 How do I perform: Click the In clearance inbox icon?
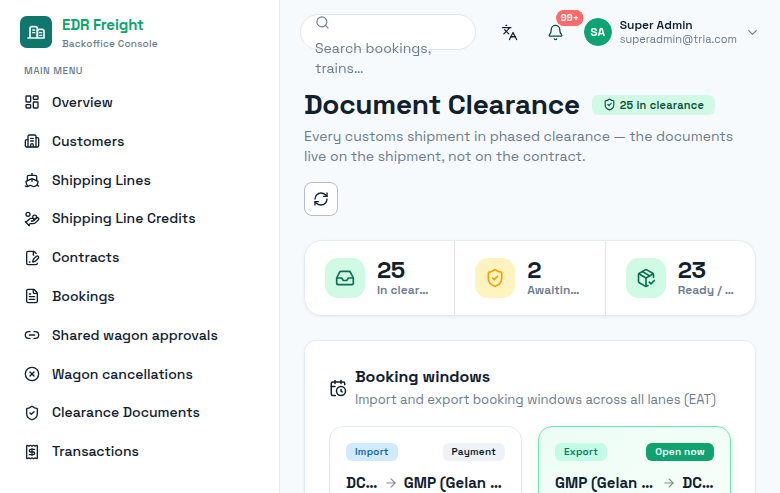coord(345,278)
